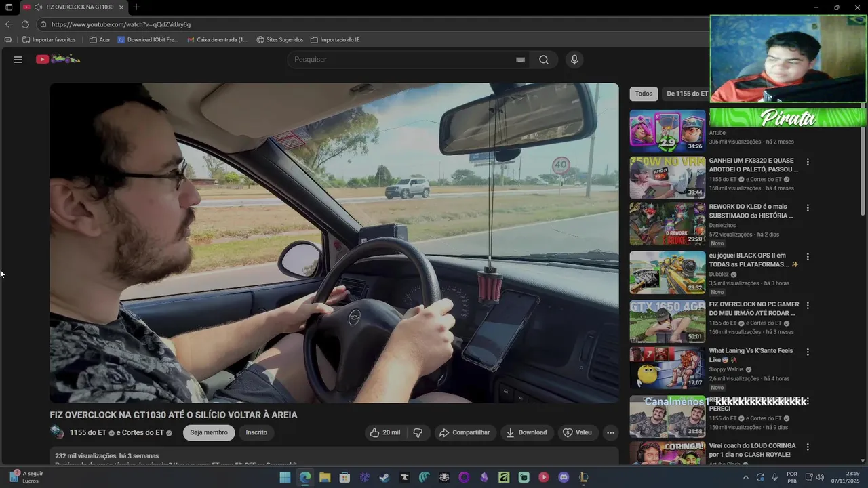
Task: Open the Acer bookmarks folder
Action: coord(100,40)
